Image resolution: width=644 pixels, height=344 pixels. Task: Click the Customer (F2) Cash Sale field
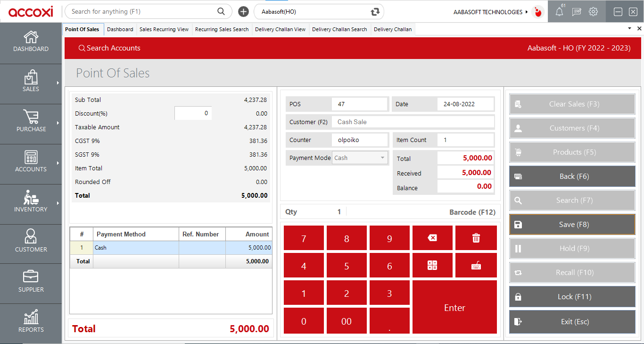coord(413,122)
